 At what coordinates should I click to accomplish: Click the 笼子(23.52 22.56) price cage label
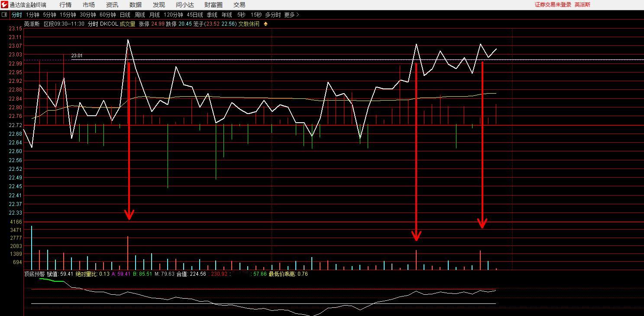click(x=215, y=24)
